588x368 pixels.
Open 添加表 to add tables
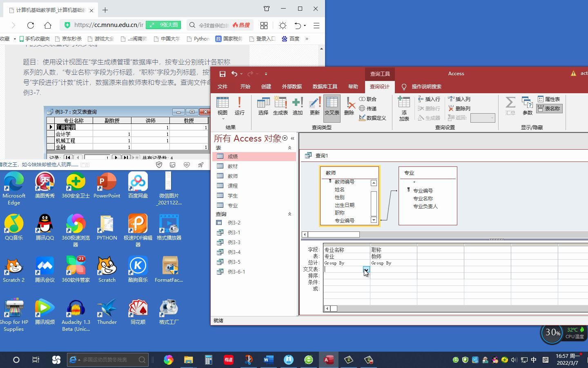pyautogui.click(x=403, y=108)
